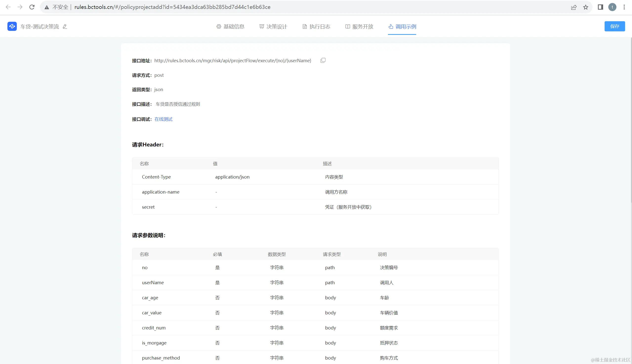Open Chrome three-dot menu
The image size is (632, 364).
click(624, 7)
